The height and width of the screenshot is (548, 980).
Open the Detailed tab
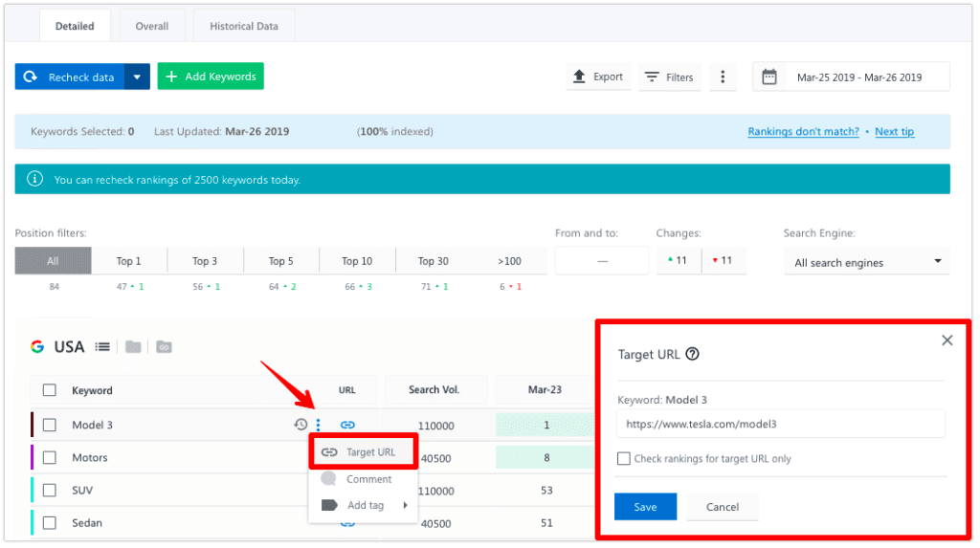pos(75,26)
